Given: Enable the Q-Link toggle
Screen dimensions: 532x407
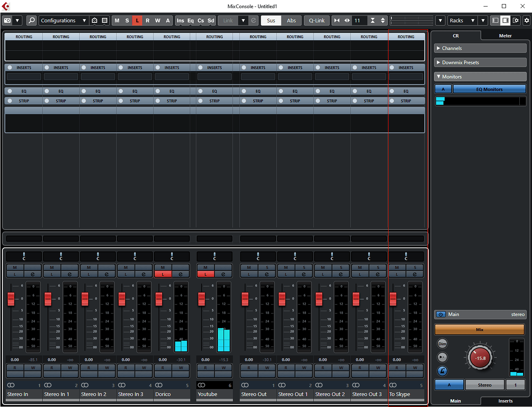Looking at the screenshot, I should 317,20.
